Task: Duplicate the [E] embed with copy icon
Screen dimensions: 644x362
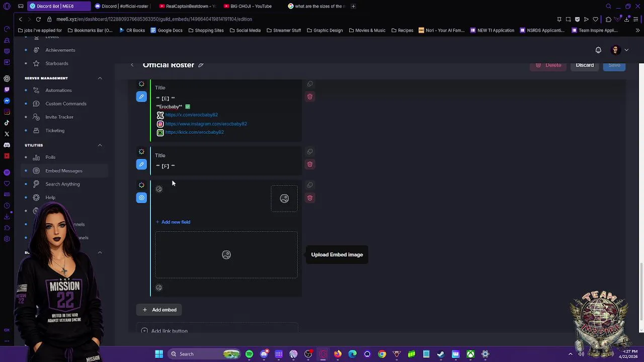Action: tap(310, 84)
